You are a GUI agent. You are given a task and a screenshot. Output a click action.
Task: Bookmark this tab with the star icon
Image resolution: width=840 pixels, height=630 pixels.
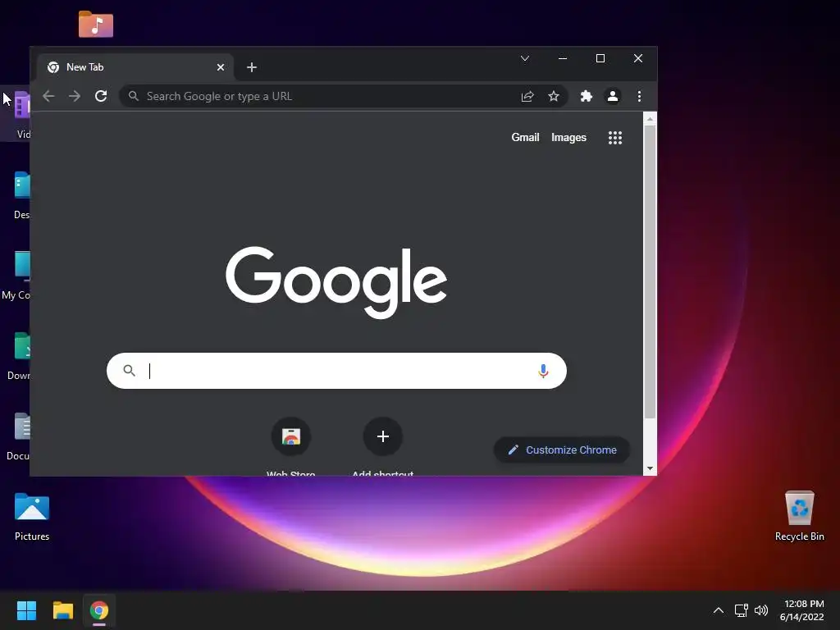pyautogui.click(x=554, y=97)
